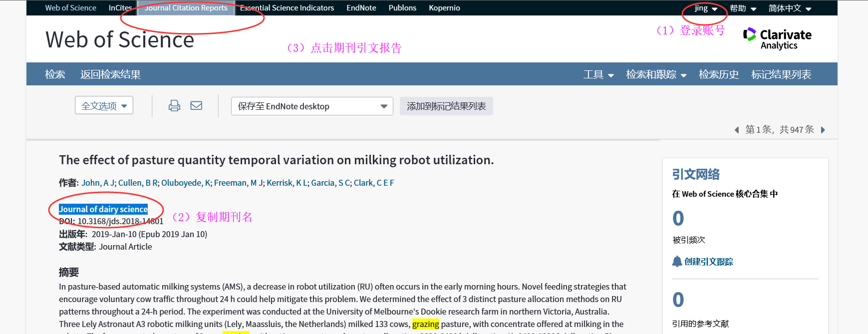Click the times cited count above 被引频次
Screen dimensions: 868x334
pos(678,218)
